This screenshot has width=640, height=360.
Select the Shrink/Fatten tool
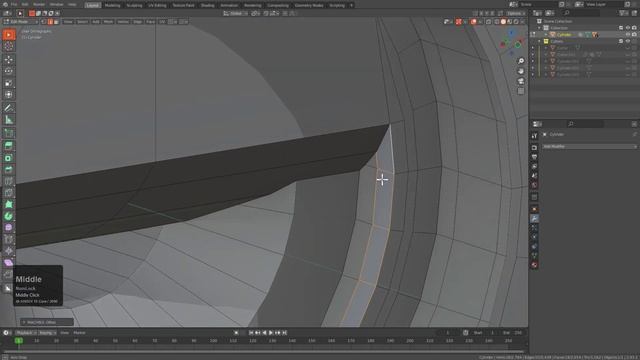pos(9,251)
